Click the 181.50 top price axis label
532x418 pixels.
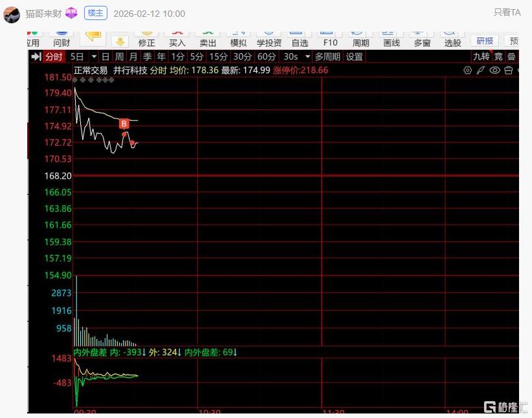click(58, 77)
